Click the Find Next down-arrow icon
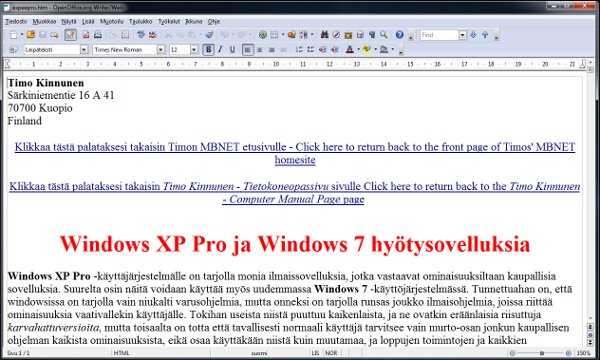This screenshot has height=360, width=600. (x=473, y=35)
